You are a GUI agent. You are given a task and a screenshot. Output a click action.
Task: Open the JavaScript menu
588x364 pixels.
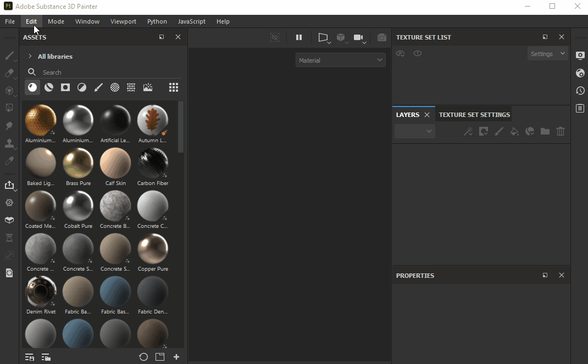pos(192,21)
